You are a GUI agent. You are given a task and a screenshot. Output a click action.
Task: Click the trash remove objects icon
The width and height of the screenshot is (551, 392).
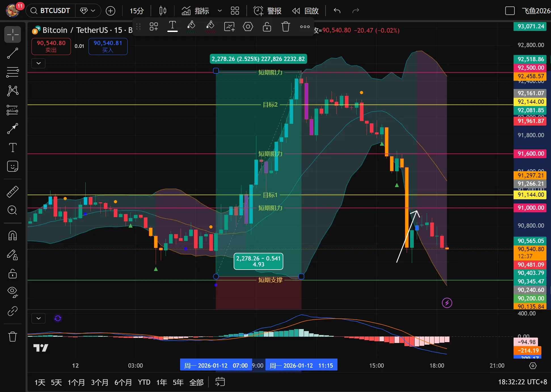[12, 336]
